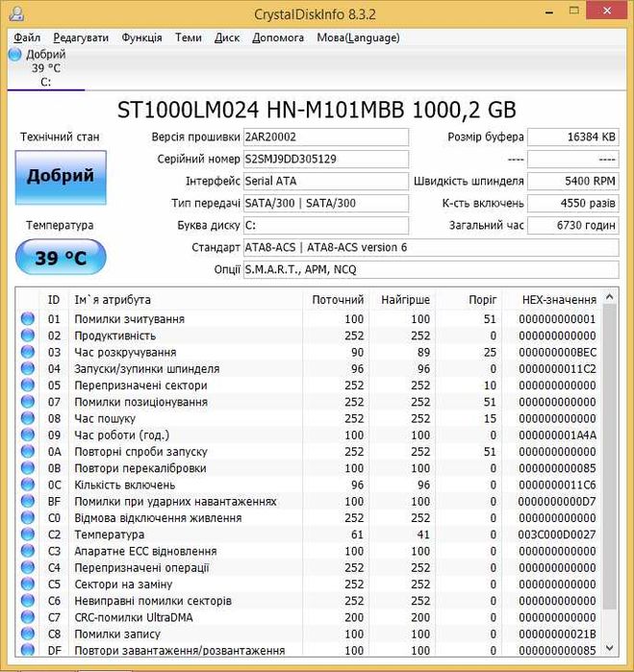Click the buffer size field 16384 KB
Screen dimensions: 634x672
(x=573, y=137)
